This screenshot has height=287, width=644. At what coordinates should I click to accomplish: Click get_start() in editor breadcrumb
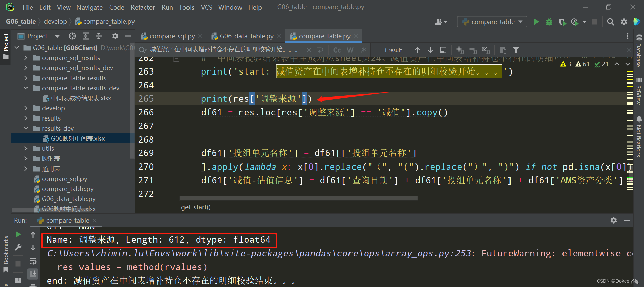[196, 207]
